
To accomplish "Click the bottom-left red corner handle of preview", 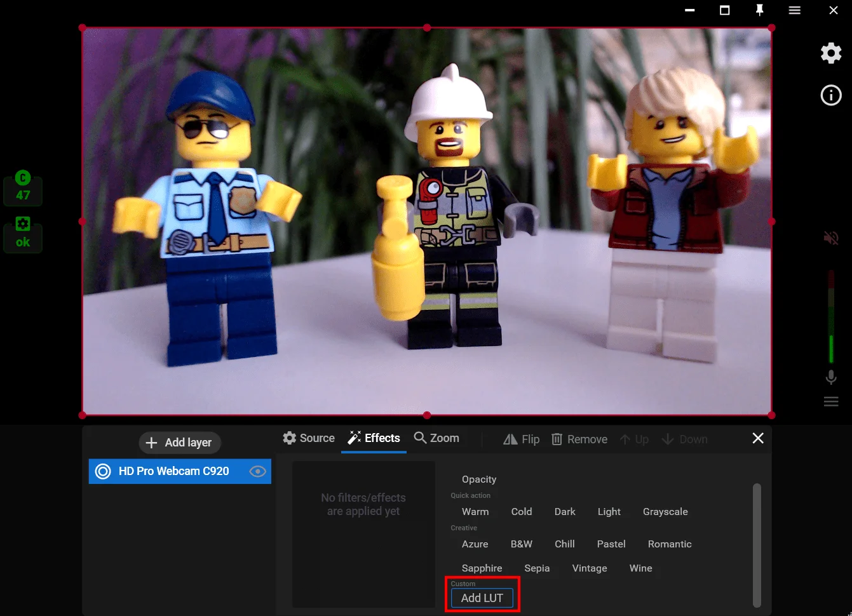I will point(83,415).
